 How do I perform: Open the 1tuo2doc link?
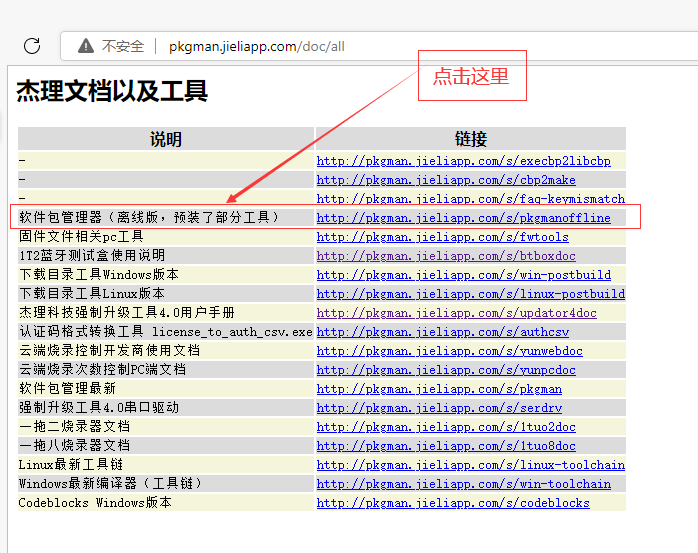[446, 427]
